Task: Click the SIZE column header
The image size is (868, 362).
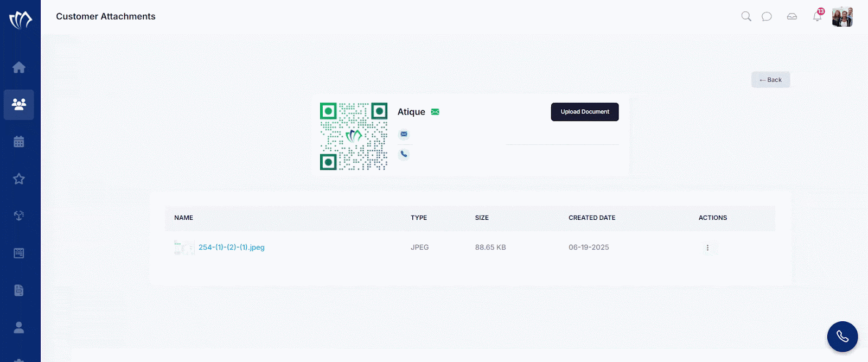Action: coord(482,218)
